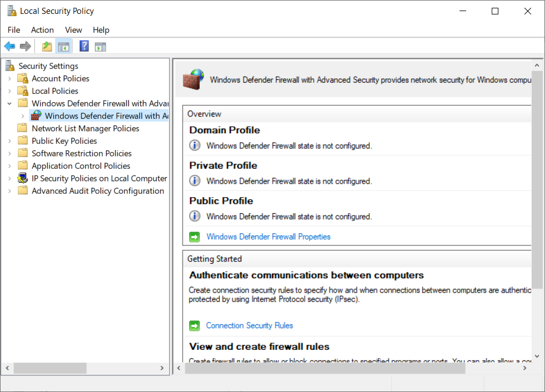
Task: Click the tree pane's horizontal scrollbar thumb
Action: (50, 368)
